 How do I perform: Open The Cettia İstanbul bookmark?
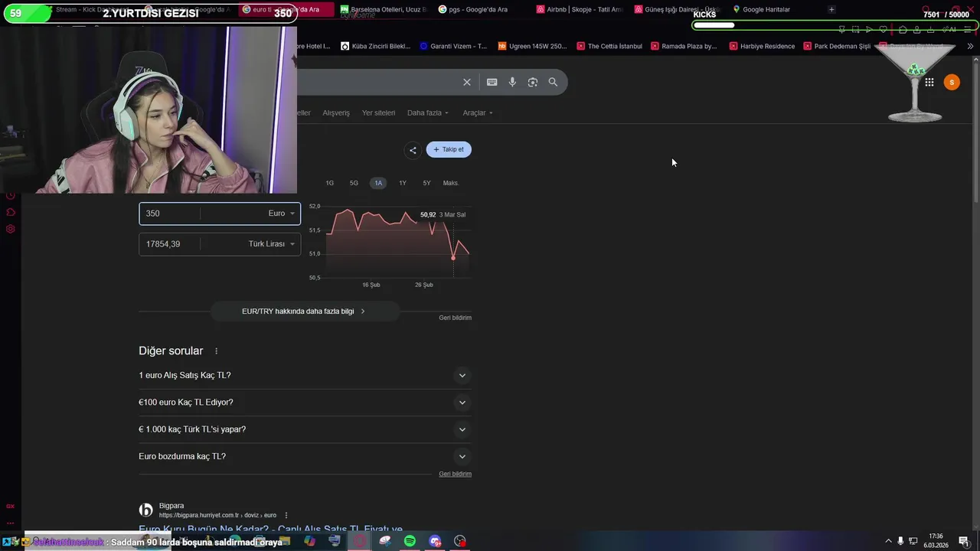click(609, 46)
